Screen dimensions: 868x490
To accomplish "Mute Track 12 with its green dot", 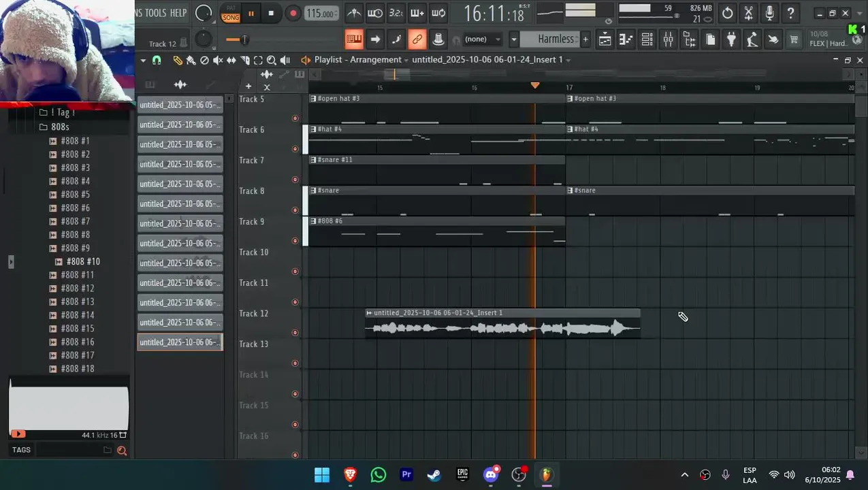I will tap(295, 333).
